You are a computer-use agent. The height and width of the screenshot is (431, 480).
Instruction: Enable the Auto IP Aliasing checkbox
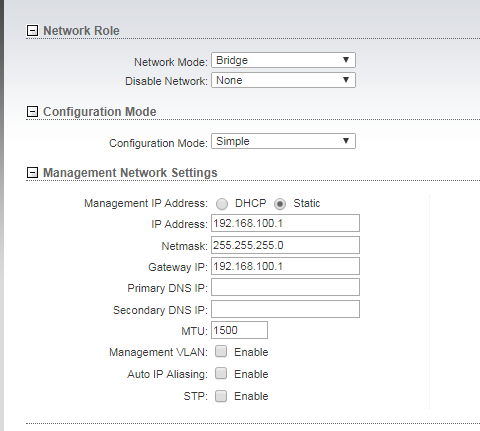[221, 373]
